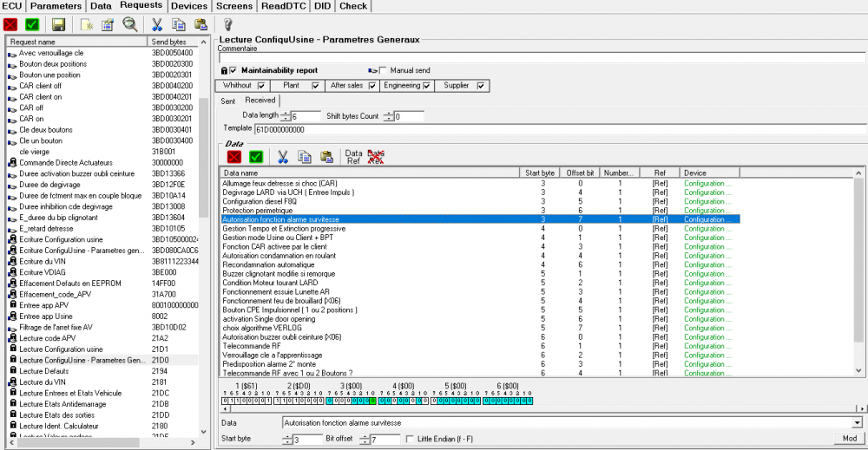Toggle the After sales checkbox

pos(372,86)
